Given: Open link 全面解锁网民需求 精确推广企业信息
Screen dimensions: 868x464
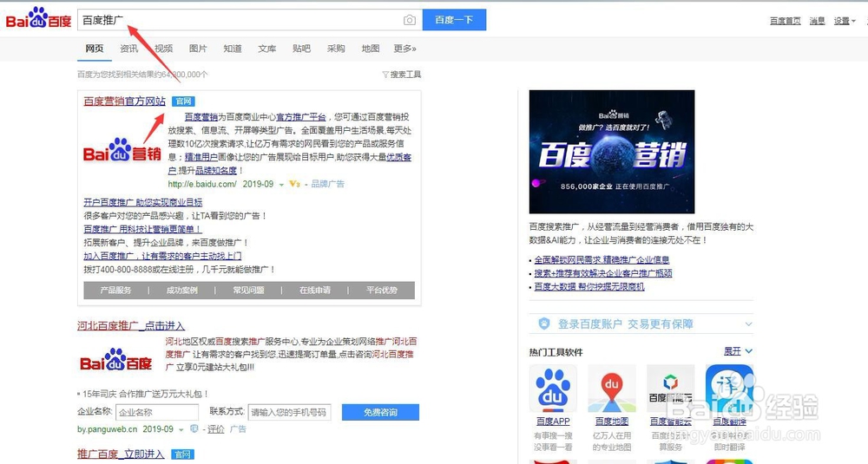Looking at the screenshot, I should [x=602, y=260].
